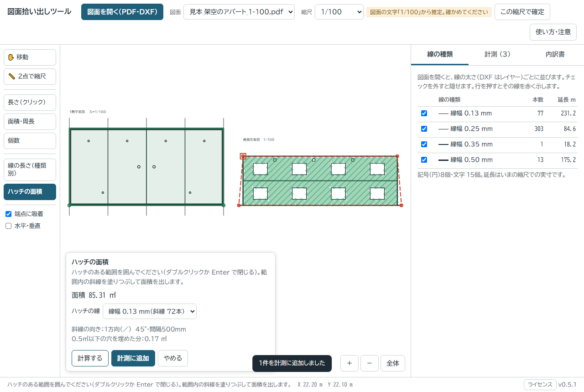Click the 303 line count cell
Viewport: 584px width, 392px height.
(539, 129)
